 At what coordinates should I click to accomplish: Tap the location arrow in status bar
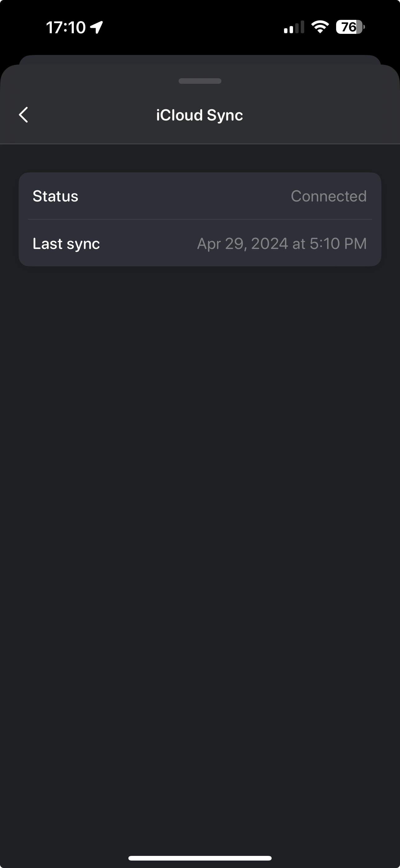97,27
